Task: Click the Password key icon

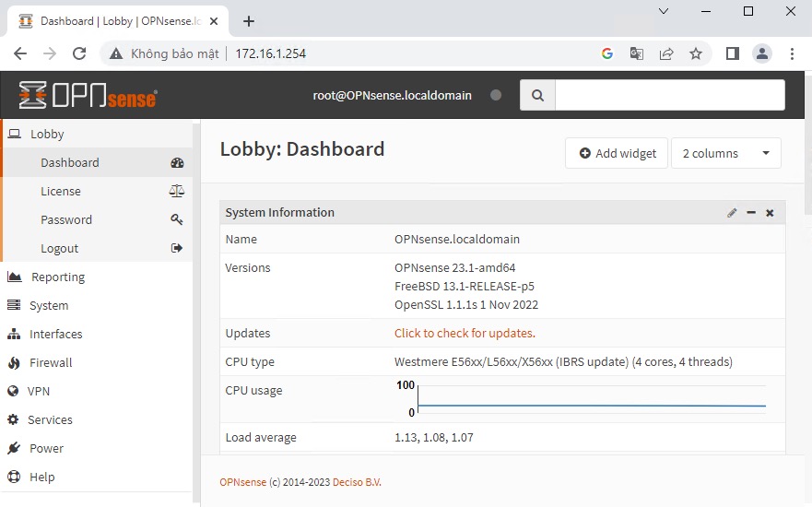Action: [x=177, y=219]
